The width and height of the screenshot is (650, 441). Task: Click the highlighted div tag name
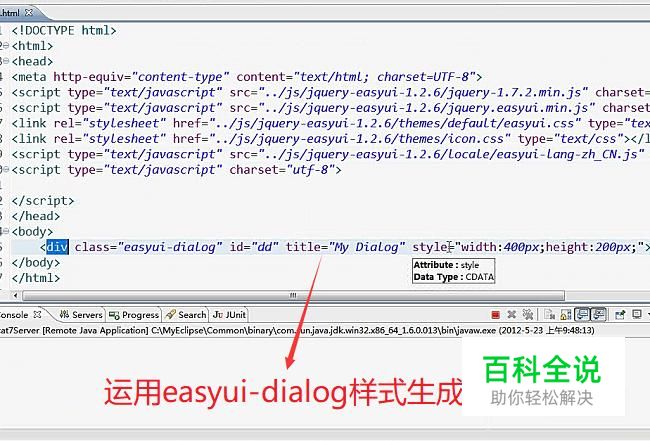point(57,247)
